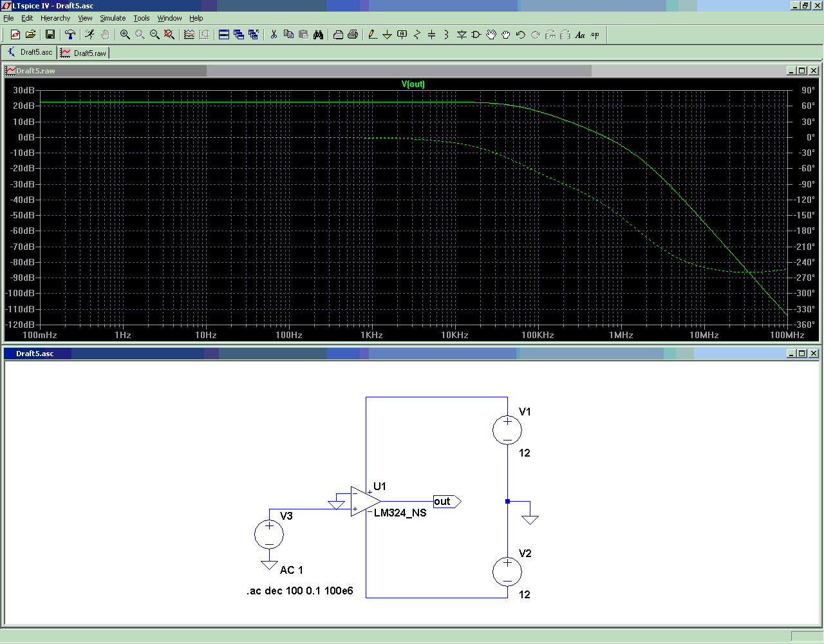Open the Simulate menu

(x=113, y=18)
